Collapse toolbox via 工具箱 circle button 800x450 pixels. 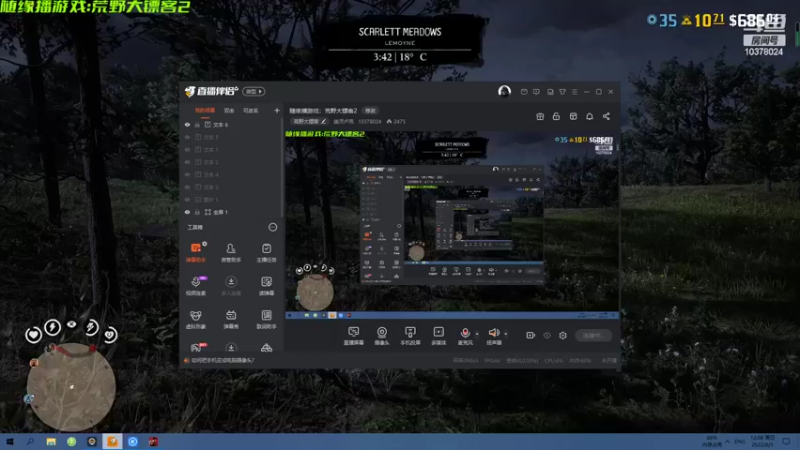click(x=273, y=227)
